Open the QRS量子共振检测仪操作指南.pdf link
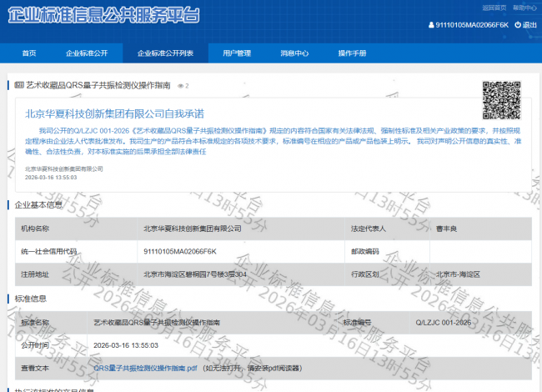Screen dimensions: 542x392 click(145, 368)
